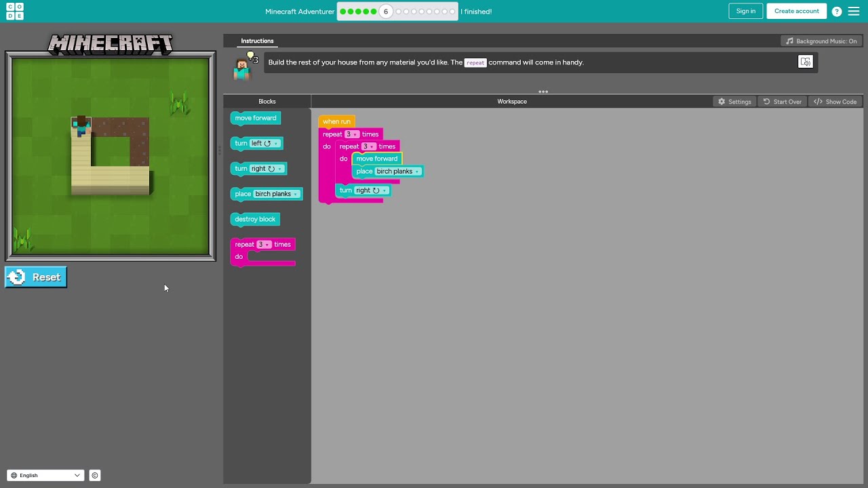
Task: Select the when run block in the workspace
Action: 336,121
